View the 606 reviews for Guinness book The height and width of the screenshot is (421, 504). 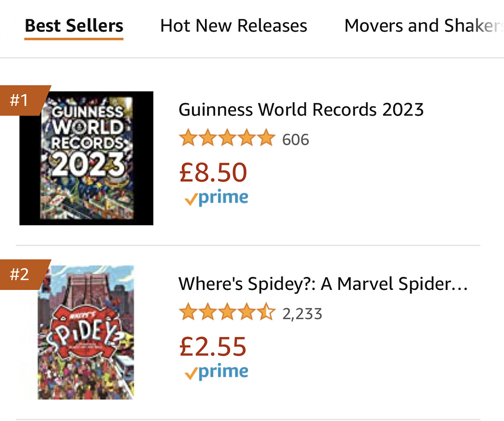click(x=296, y=139)
